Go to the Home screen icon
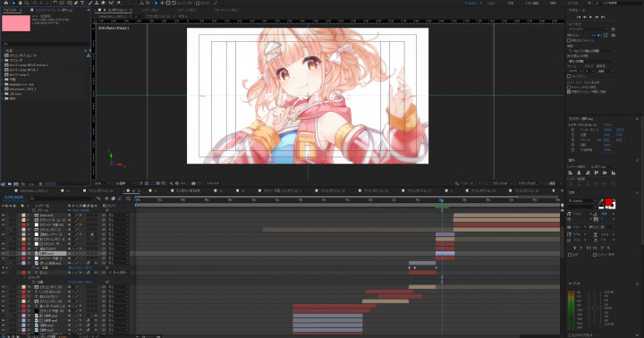The height and width of the screenshot is (338, 644). [6, 3]
